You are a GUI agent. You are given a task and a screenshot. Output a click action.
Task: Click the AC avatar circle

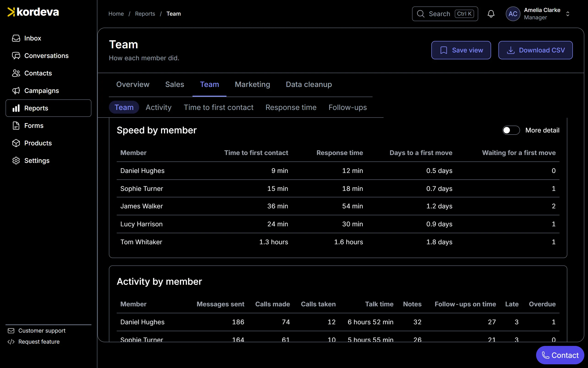(513, 14)
